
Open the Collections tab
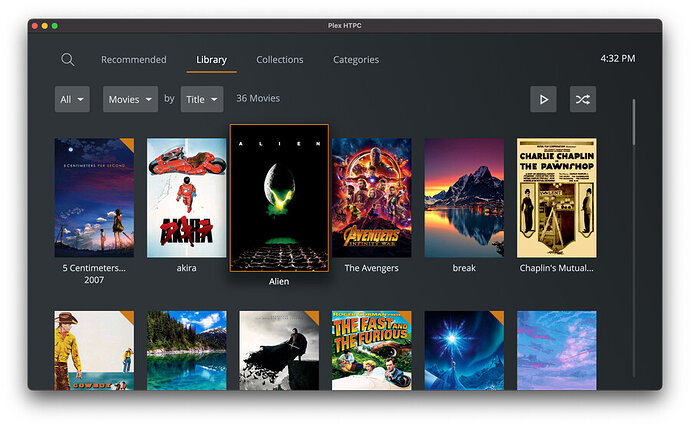280,59
